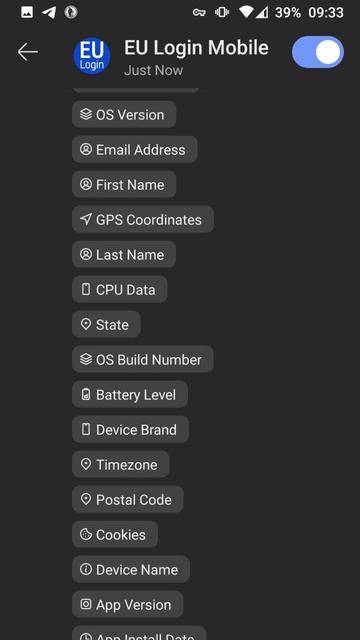Toggle EU Login Mobile tracking switch
Screen dimensions: 360x640
(318, 52)
